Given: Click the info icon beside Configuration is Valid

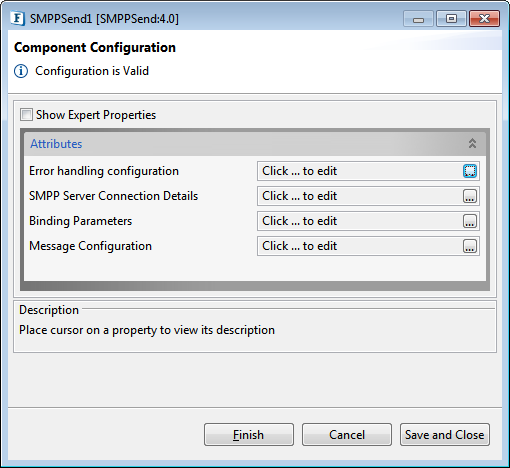Looking at the screenshot, I should coord(21,71).
